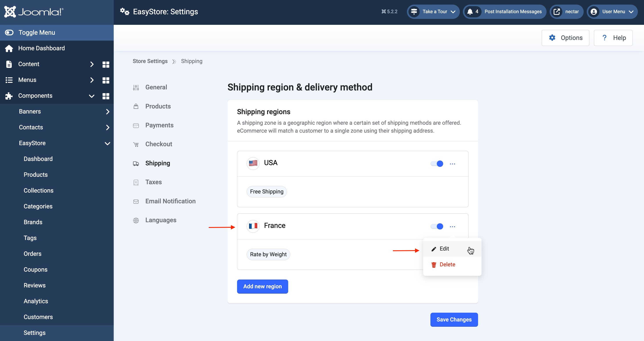Disable the USA shipping region toggle
Viewport: 644px width, 341px height.
[x=437, y=164]
